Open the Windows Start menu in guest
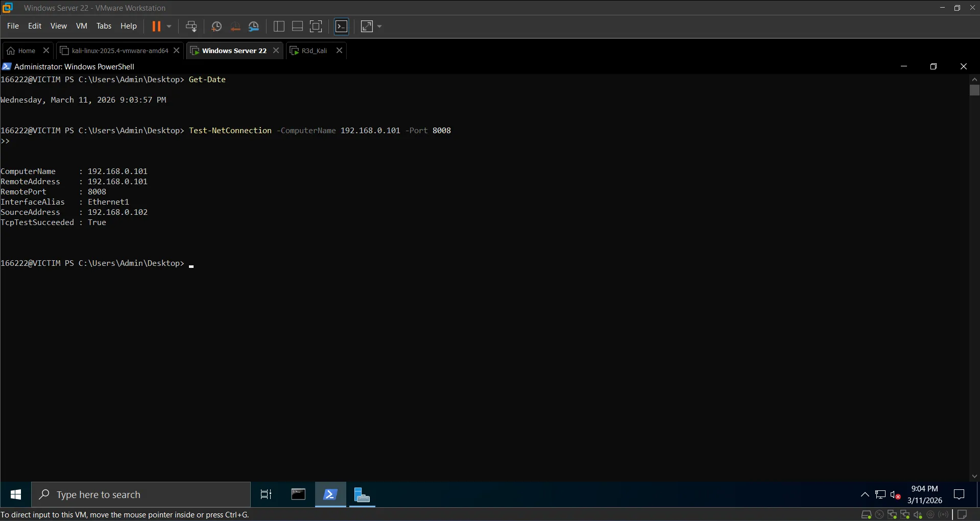980x521 pixels. tap(16, 494)
